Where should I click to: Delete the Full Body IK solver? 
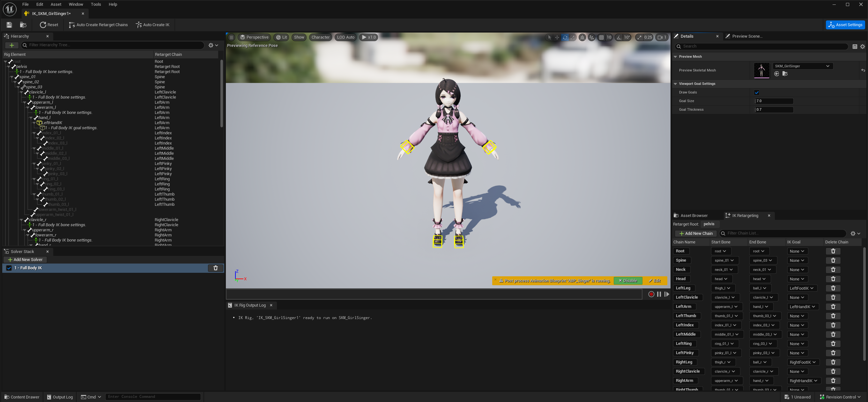click(216, 268)
